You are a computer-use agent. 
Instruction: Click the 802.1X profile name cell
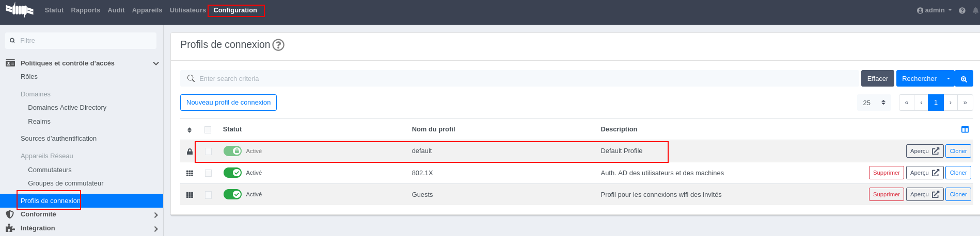[x=422, y=173]
